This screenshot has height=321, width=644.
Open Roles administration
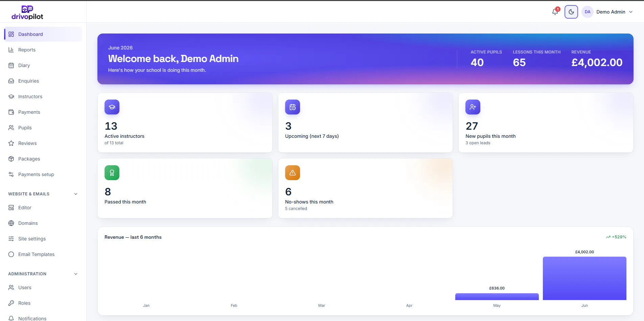(x=43, y=303)
